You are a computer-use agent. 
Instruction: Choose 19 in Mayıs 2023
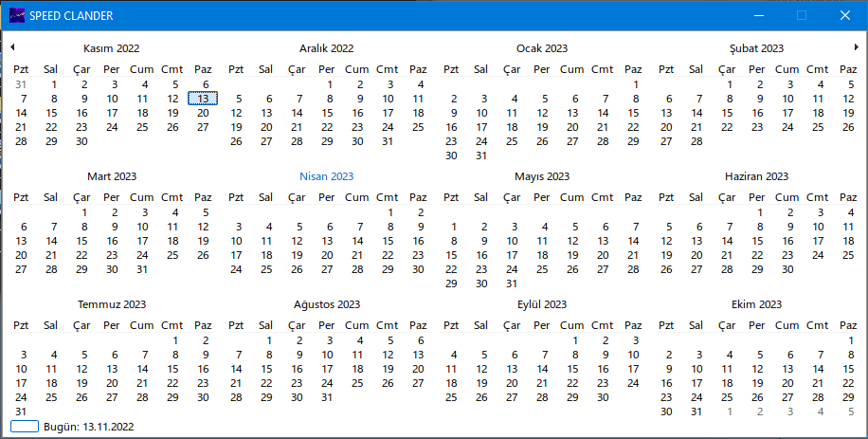point(572,255)
